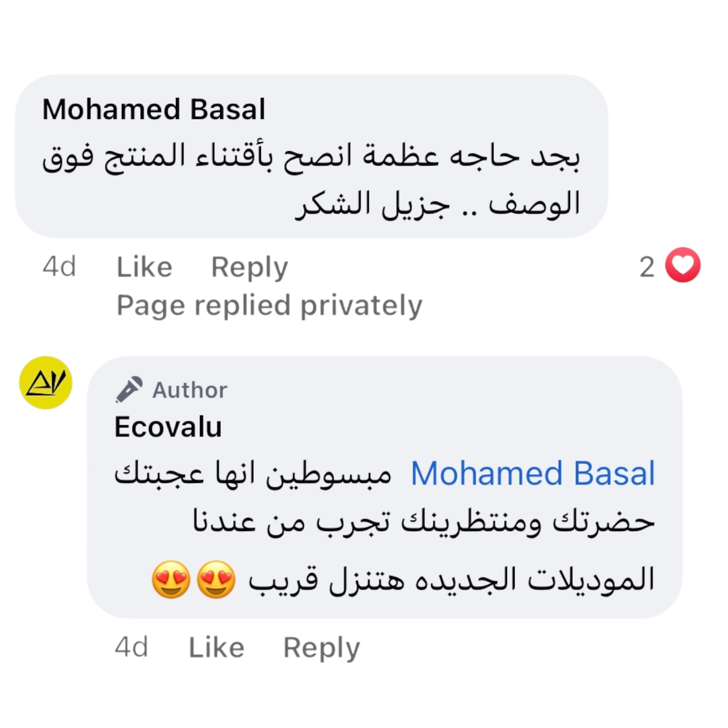Open the Ecovalu page name link
The image size is (728, 728).
168,427
